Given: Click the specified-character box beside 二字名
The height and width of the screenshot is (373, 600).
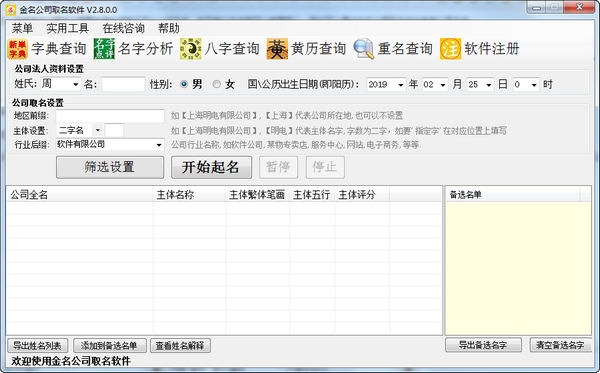Looking at the screenshot, I should [x=114, y=130].
